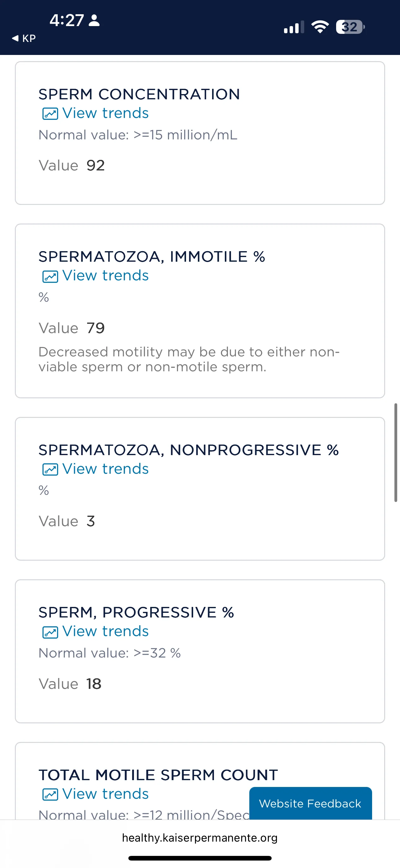Open View trends for Sperm Progressive %
The image size is (400, 868).
click(105, 631)
